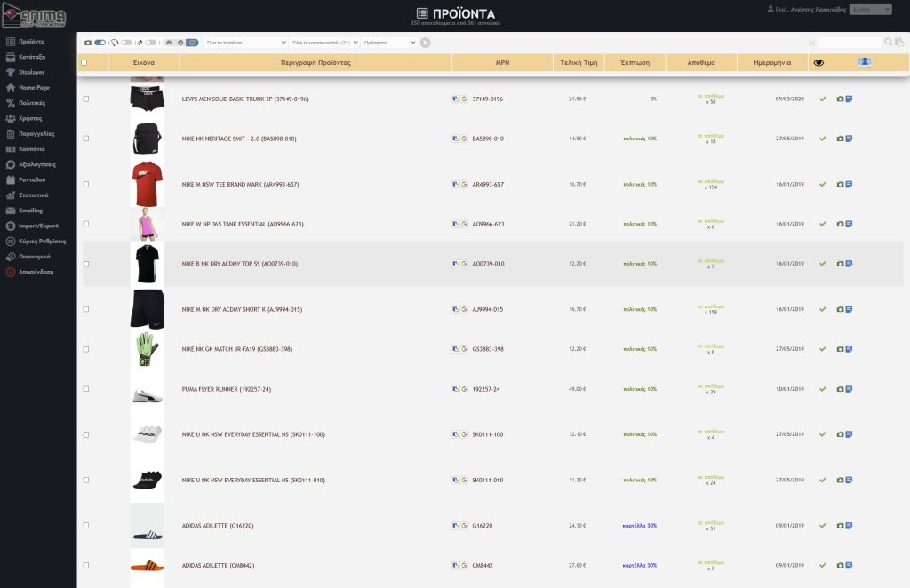Click inside the search text field
Image resolution: width=910 pixels, height=588 pixels.
pos(850,43)
